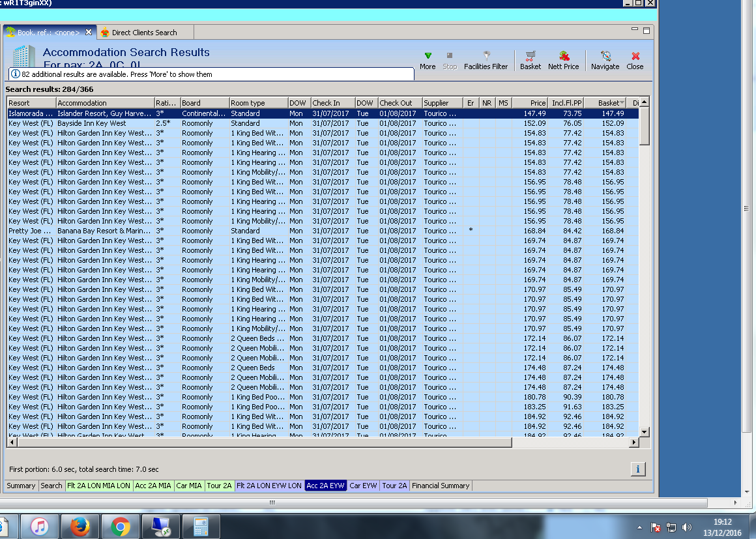Sort by the Check In column header

point(332,103)
